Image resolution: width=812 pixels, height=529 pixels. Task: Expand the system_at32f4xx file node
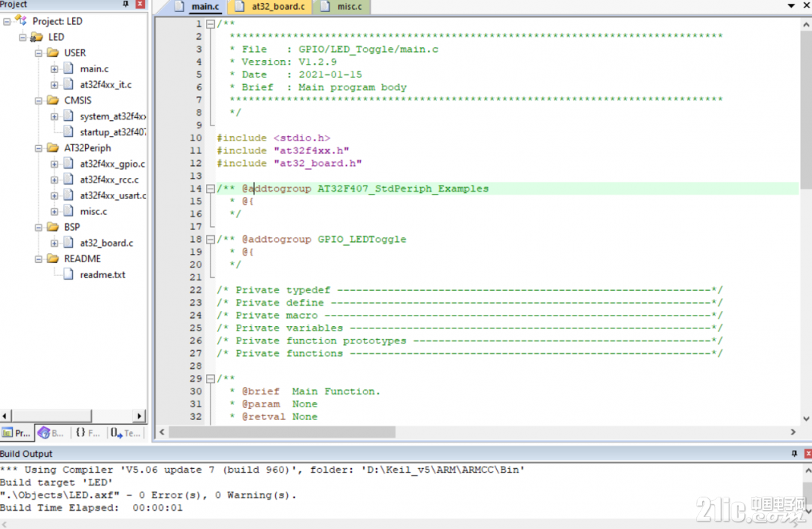(54, 116)
